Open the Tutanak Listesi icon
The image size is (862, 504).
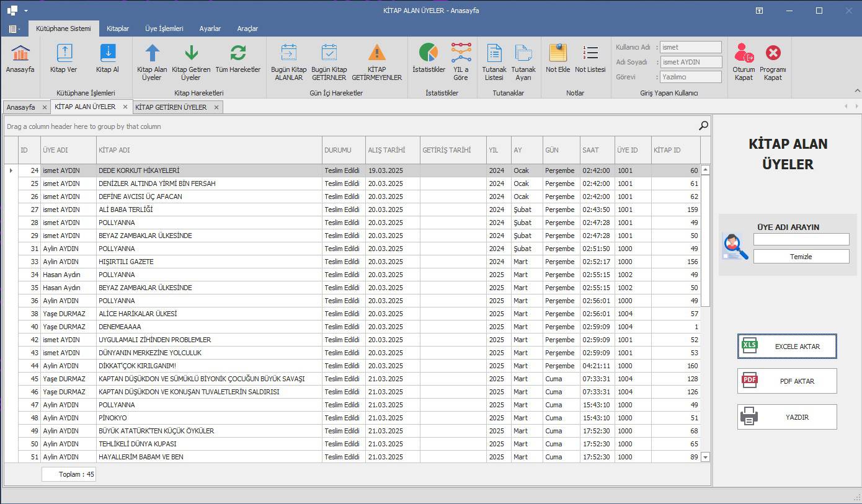tap(494, 53)
